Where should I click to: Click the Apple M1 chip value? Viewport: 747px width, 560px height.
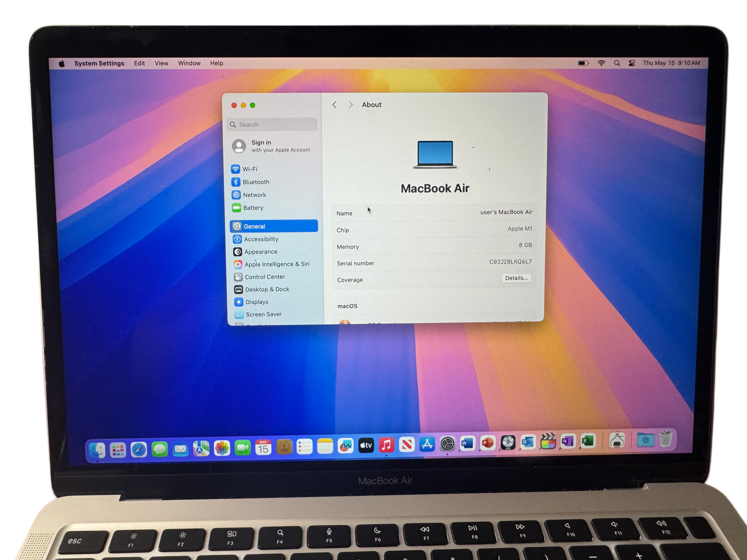pos(520,229)
